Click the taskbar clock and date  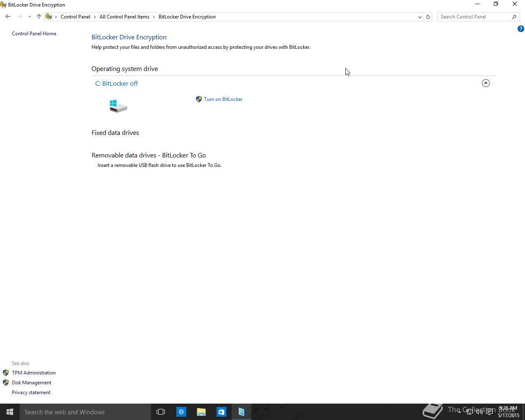tap(509, 412)
